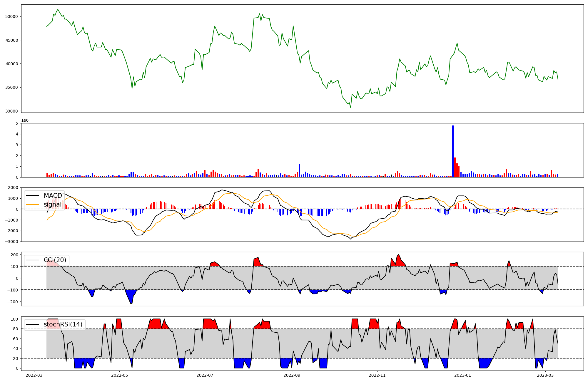This screenshot has height=382, width=588.
Task: Select the 2023-01 date tick label
Action: 463,375
